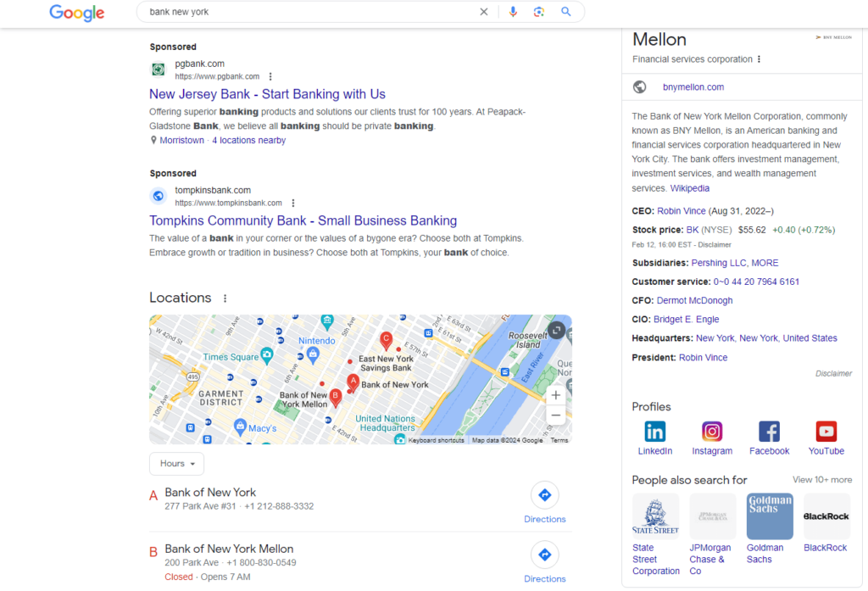Zoom in on the map with the plus control
Viewport: 868px width, 591px height.
tap(555, 394)
